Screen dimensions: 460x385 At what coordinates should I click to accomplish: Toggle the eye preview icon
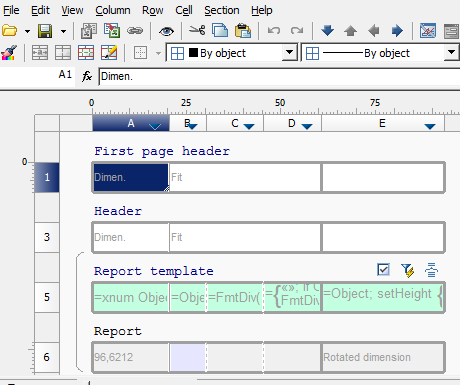point(166,31)
